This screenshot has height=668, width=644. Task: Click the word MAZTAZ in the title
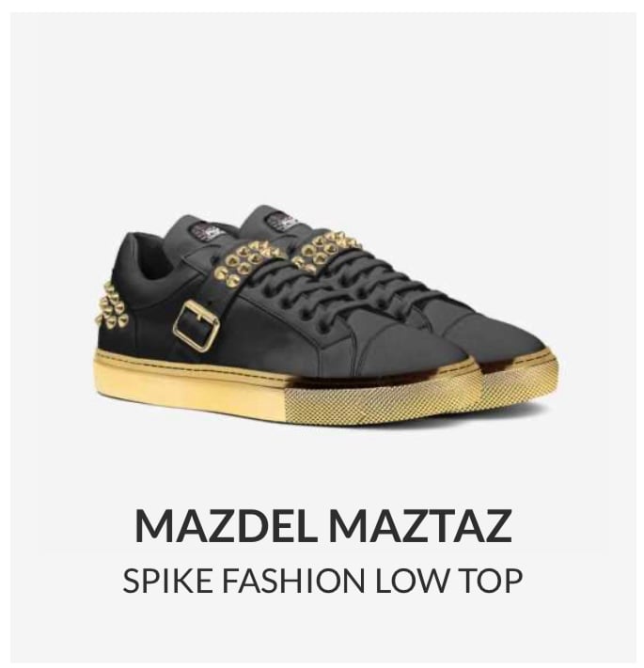(x=420, y=525)
